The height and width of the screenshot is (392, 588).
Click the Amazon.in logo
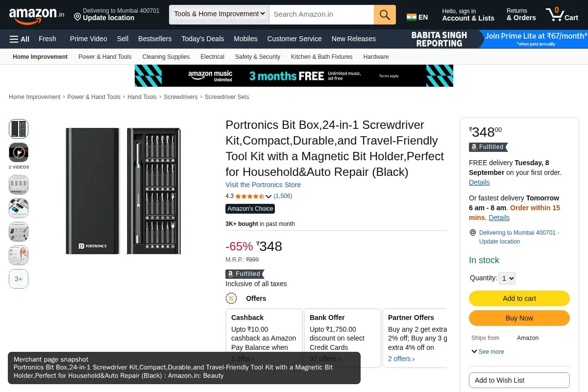[37, 15]
